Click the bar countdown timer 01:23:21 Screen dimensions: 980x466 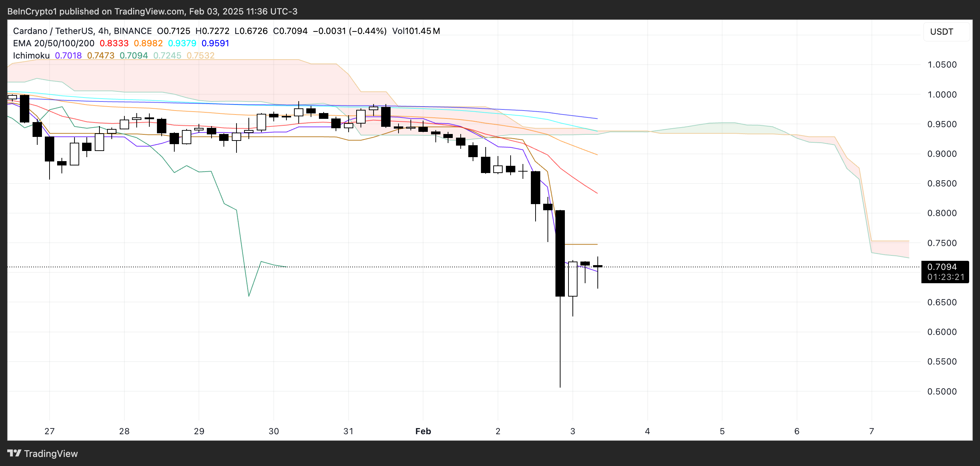[945, 277]
